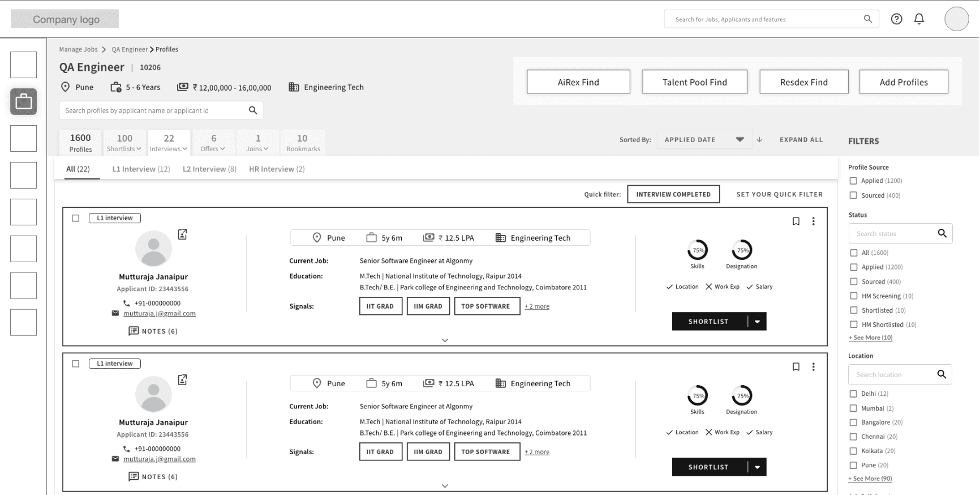Open more options on second candidate card

tap(813, 367)
